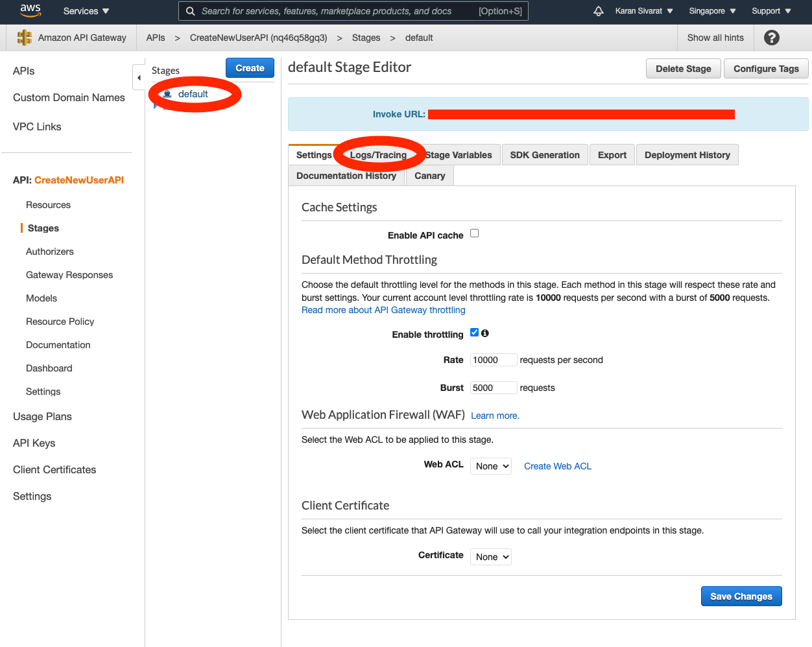Open the help question mark icon

[x=772, y=38]
